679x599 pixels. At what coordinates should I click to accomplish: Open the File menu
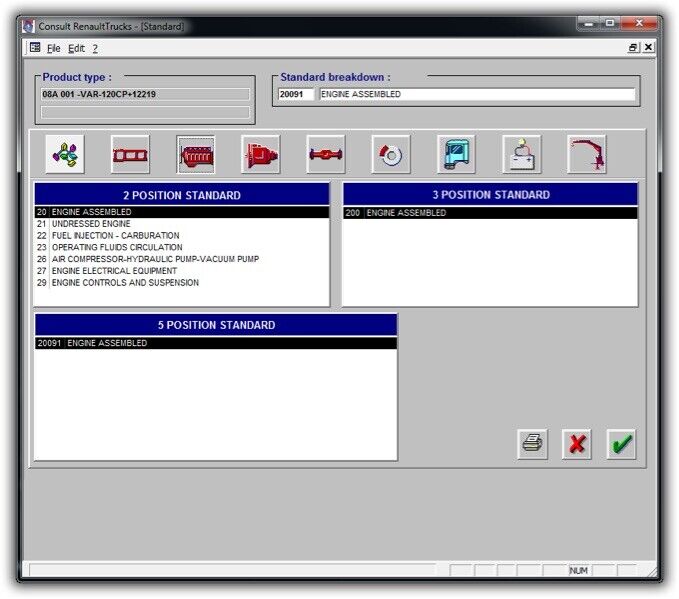point(54,48)
